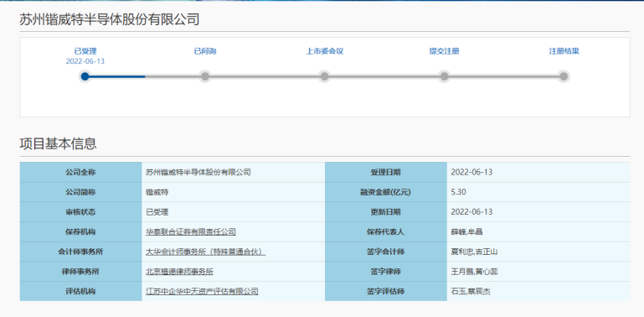Screen dimensions: 644x317
Task: Click the 签字律师 header cell
Action: click(x=386, y=272)
